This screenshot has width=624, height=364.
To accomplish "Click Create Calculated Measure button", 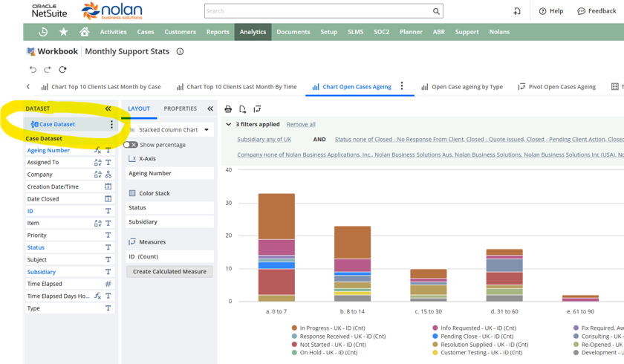I will coord(169,272).
